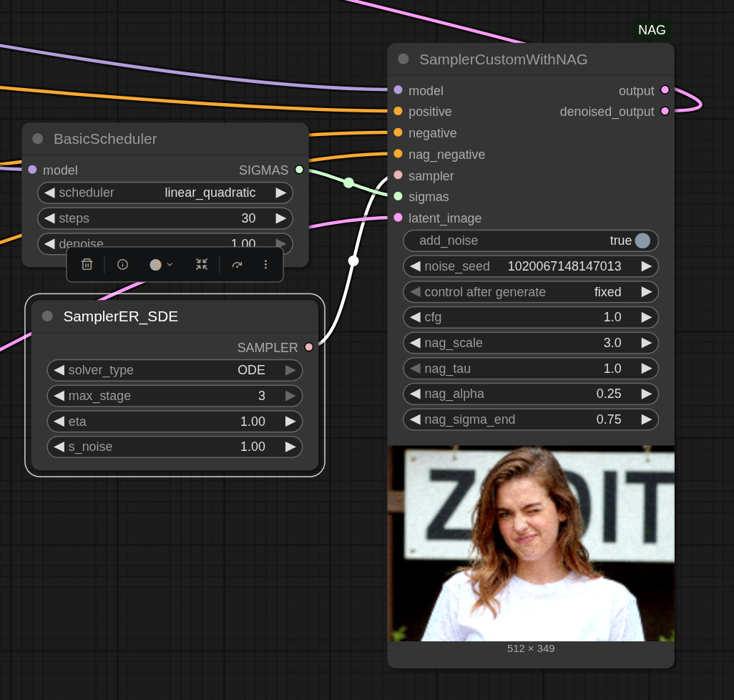Increase cfg value with right arrow
The width and height of the screenshot is (734, 700).
pyautogui.click(x=647, y=317)
